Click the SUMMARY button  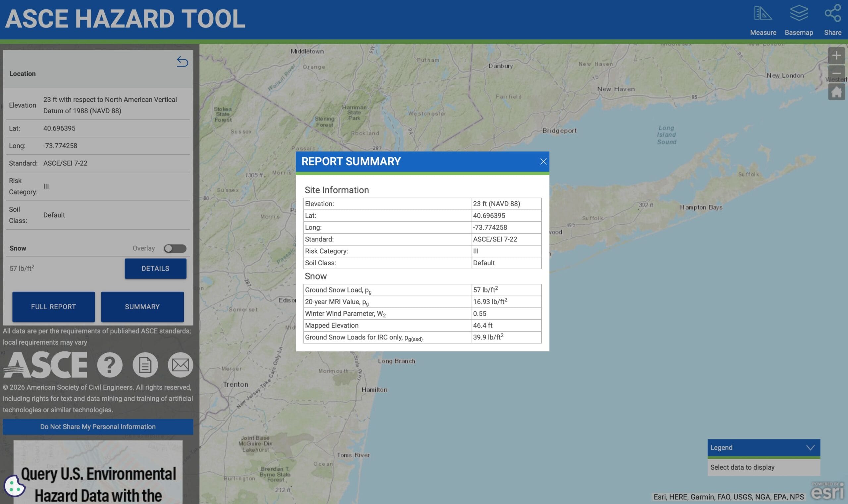(x=142, y=307)
